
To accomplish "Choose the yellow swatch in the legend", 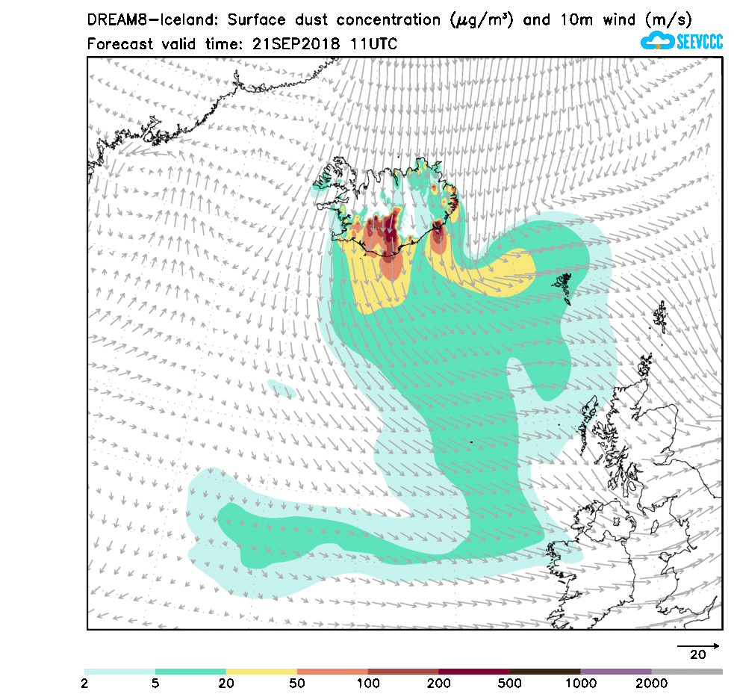I will (261, 672).
